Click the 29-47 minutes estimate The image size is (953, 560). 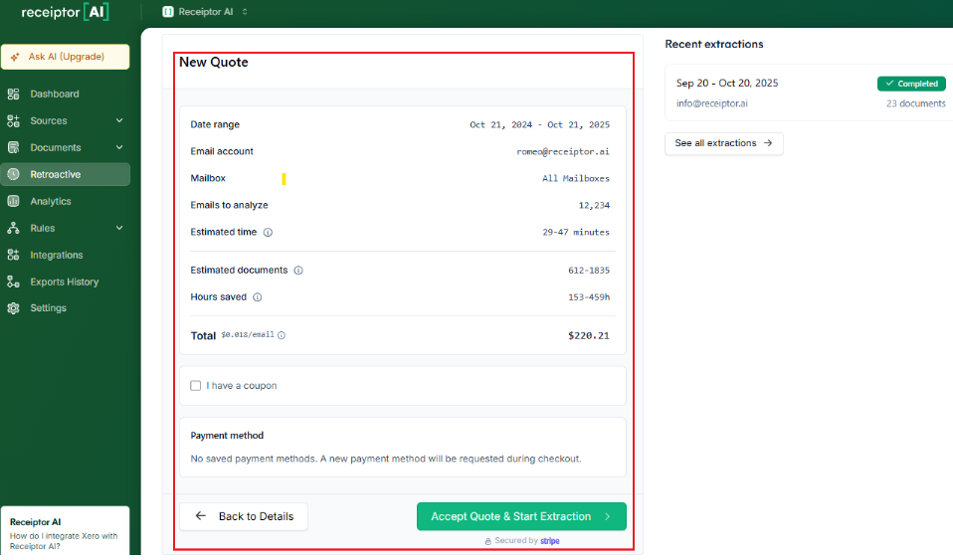tap(576, 233)
